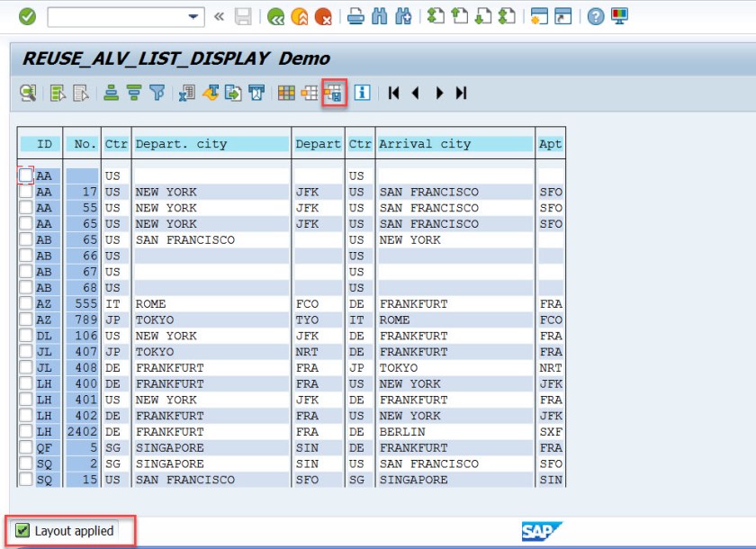756x549 pixels.
Task: Apply the Set Filter funnel icon
Action: pyautogui.click(x=157, y=93)
